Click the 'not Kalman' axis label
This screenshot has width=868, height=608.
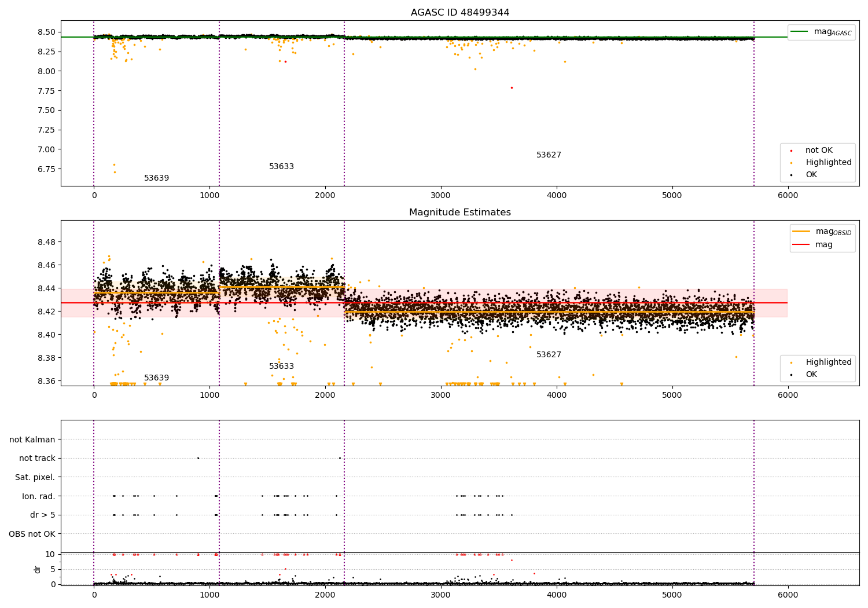pos(32,440)
